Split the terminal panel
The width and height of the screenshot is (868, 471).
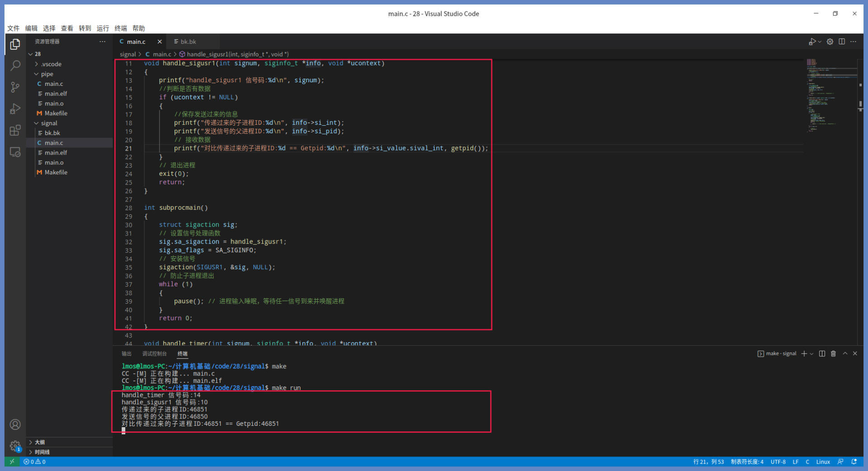(x=822, y=353)
